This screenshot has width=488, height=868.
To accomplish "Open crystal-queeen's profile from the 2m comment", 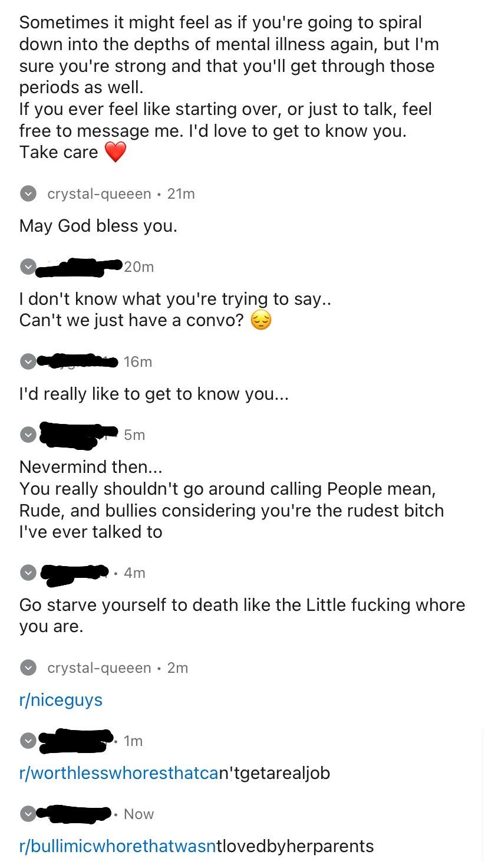I will click(99, 668).
